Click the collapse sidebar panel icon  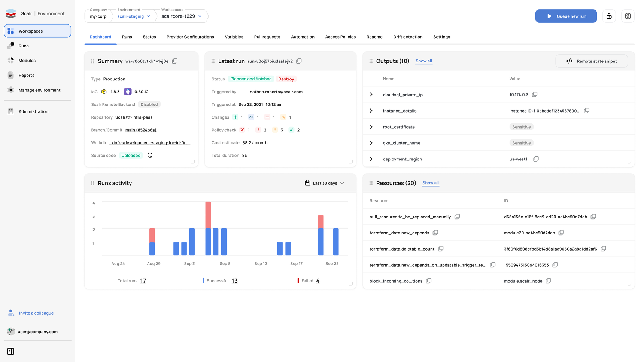pyautogui.click(x=11, y=351)
